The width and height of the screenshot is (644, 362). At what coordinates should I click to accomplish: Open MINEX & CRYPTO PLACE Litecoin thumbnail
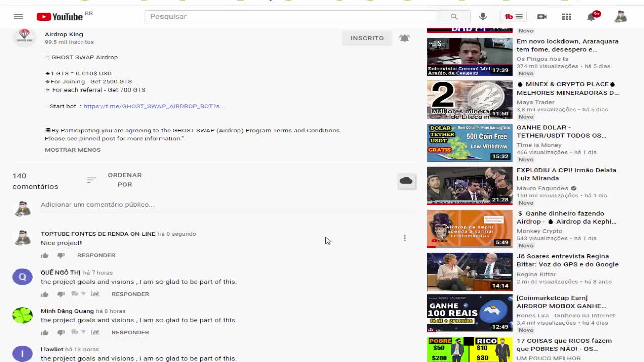[469, 100]
